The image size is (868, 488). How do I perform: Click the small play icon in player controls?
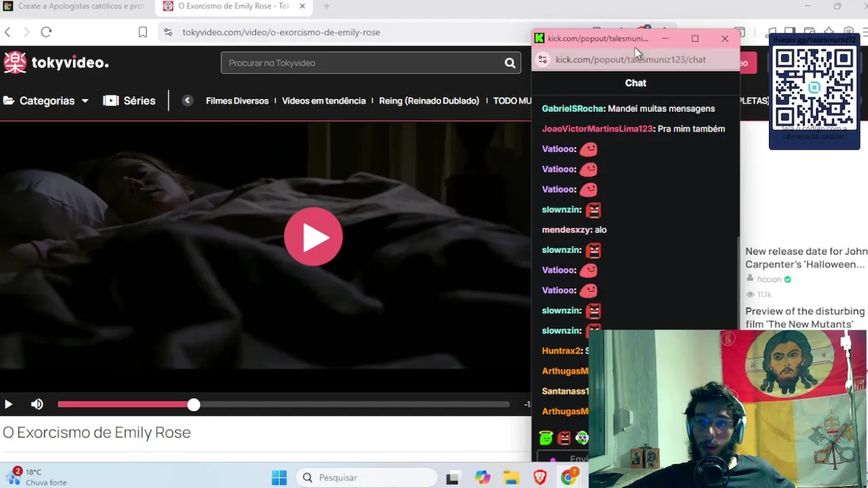pyautogui.click(x=8, y=405)
